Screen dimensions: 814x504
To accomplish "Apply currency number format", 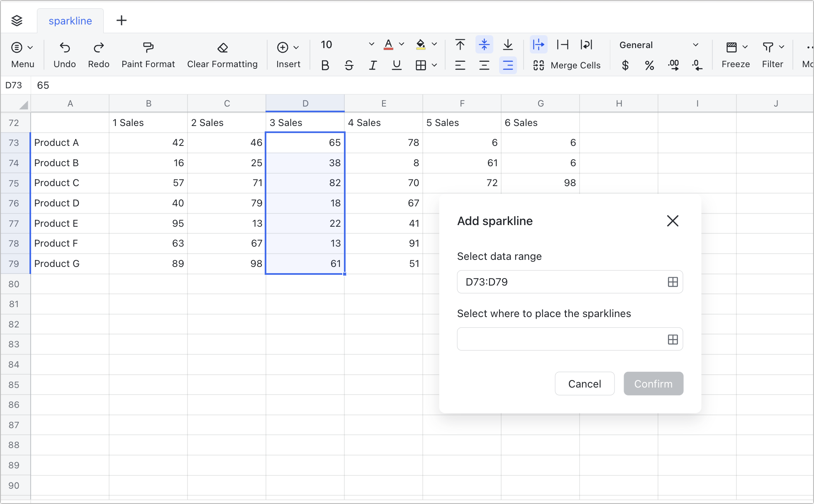I will point(625,65).
